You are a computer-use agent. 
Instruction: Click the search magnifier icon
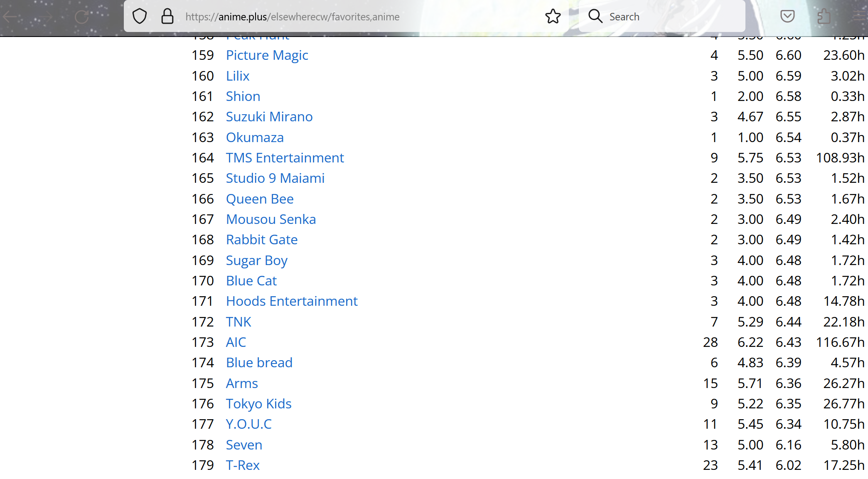click(x=595, y=16)
